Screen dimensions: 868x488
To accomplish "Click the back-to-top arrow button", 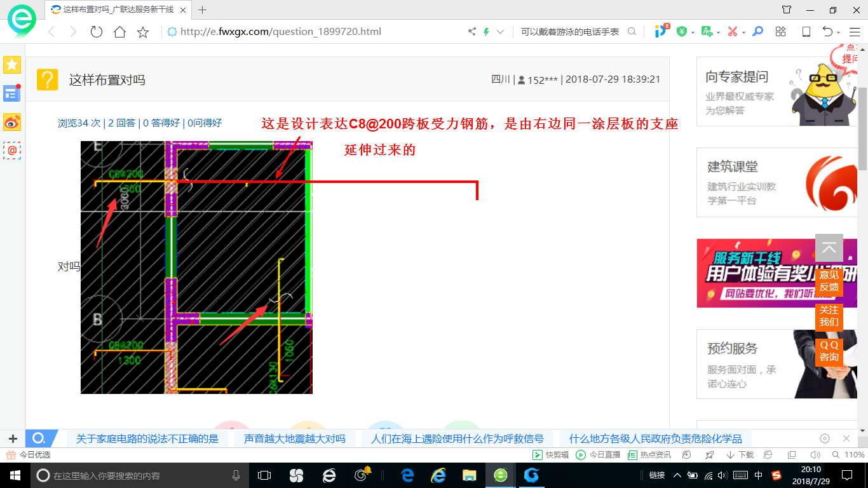I will (x=829, y=248).
